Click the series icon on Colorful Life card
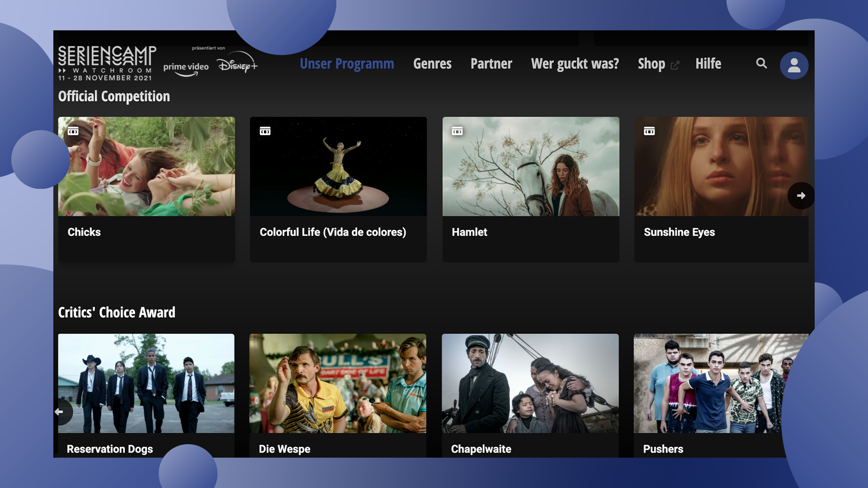This screenshot has height=488, width=868. tap(265, 131)
